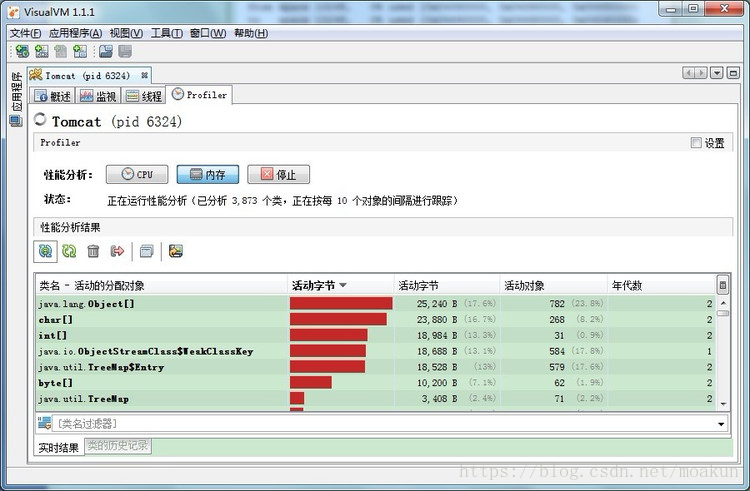This screenshot has height=491, width=750.
Task: Open the 文件(F) menu
Action: point(25,33)
